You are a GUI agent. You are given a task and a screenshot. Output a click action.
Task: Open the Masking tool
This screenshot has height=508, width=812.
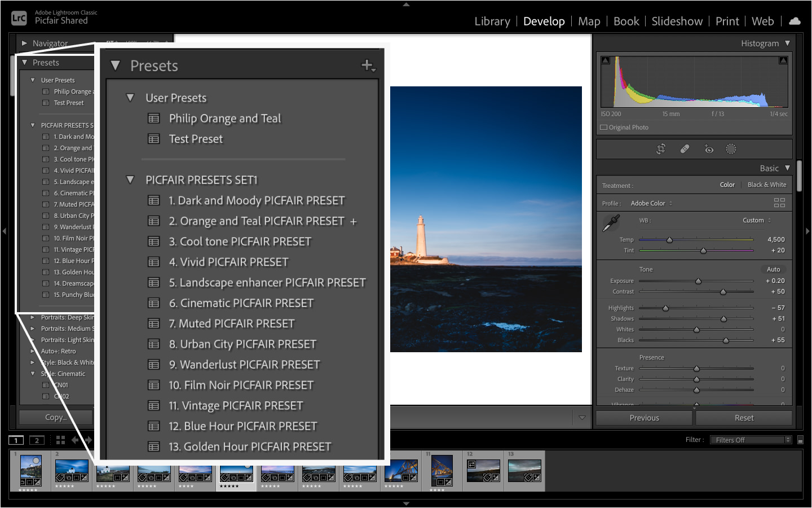pyautogui.click(x=731, y=148)
